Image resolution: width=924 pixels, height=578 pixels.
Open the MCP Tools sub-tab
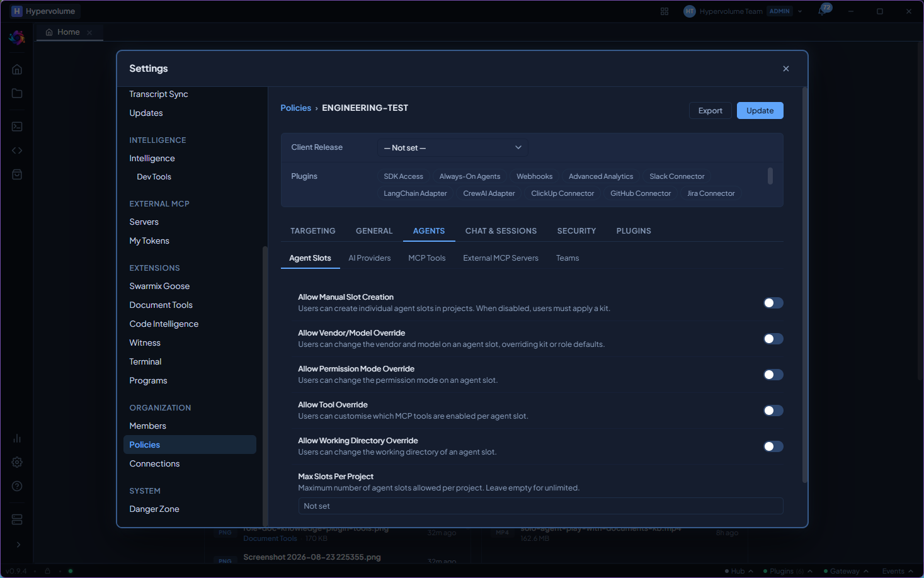(x=427, y=258)
